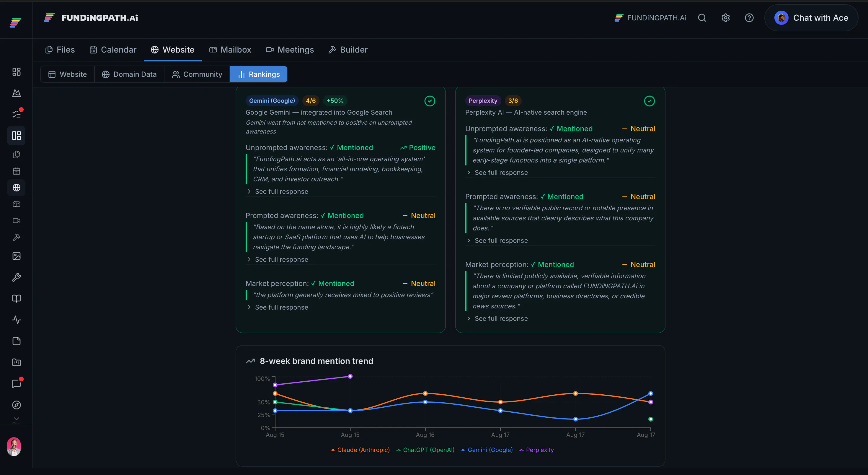
Task: Click the user avatar at sidebar bottom
Action: (14, 447)
